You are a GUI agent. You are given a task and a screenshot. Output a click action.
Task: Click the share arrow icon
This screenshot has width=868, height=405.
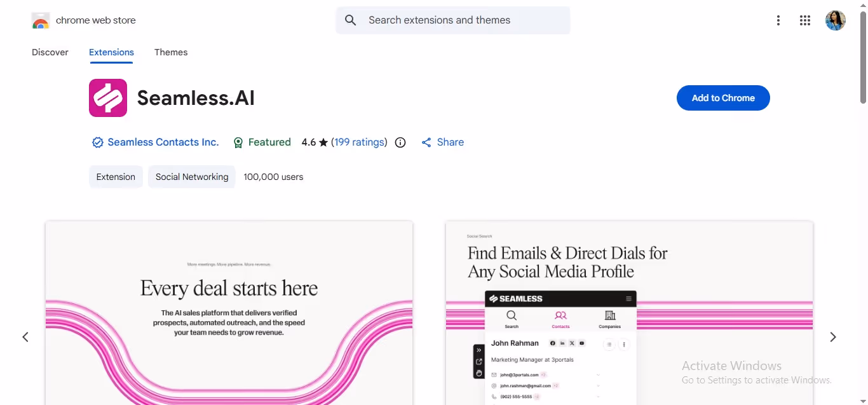click(426, 142)
